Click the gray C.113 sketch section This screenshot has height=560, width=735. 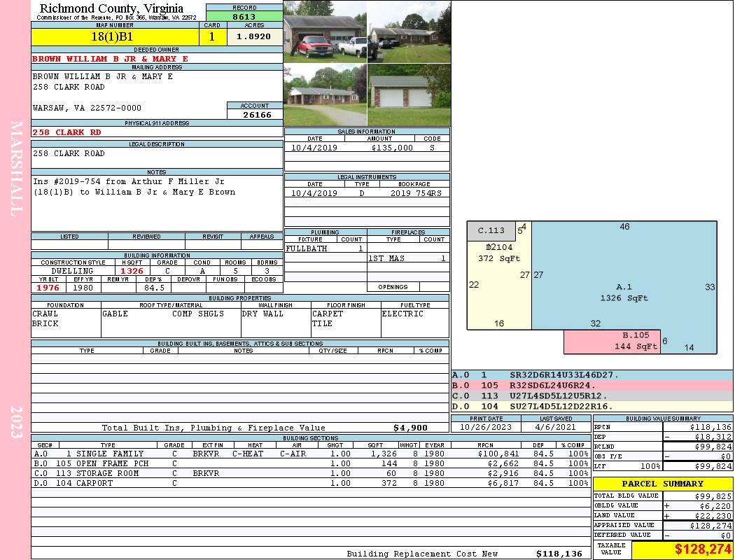(x=491, y=231)
